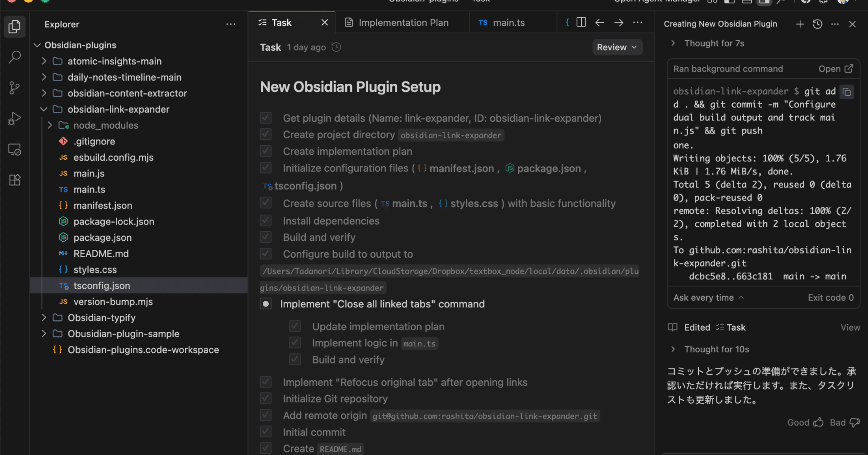Open the Remote Explorer view
The height and width of the screenshot is (455, 868).
(14, 149)
